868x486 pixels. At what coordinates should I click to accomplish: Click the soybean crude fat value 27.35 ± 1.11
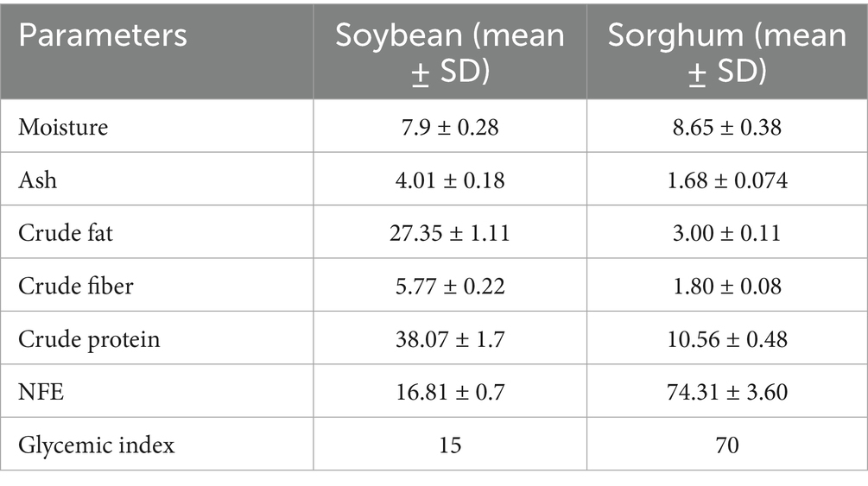click(449, 233)
